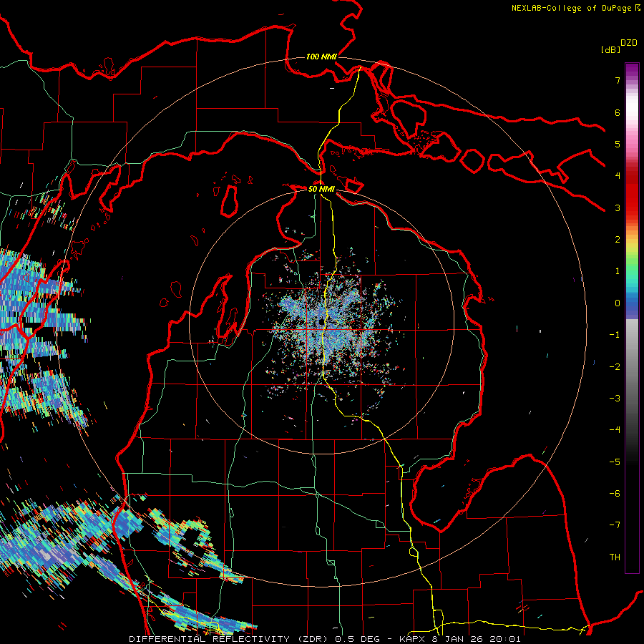Screen dimensions: 644x644
Task: Click the -7 value on color scale
Action: (615, 525)
